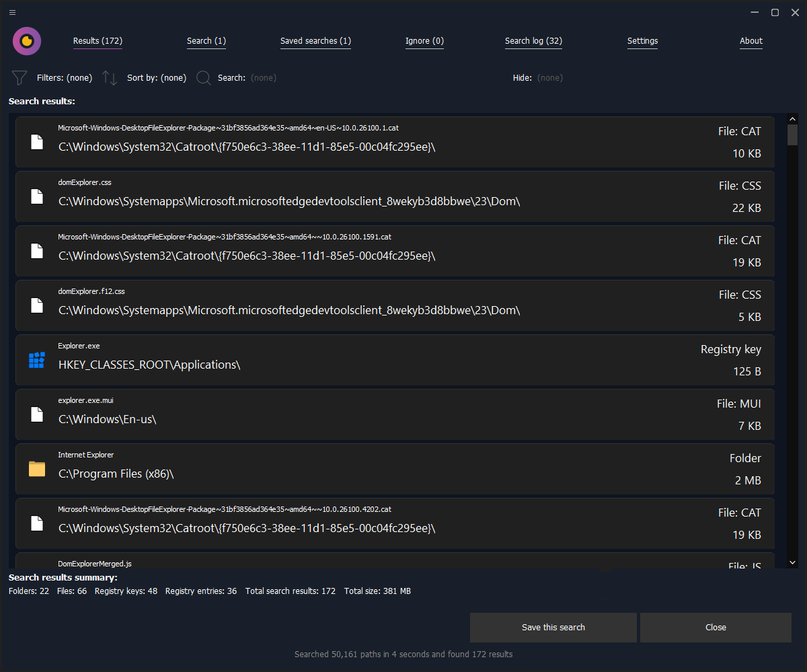Click the magnifier Search icon
Viewport: 807px width, 672px height.
click(x=204, y=78)
